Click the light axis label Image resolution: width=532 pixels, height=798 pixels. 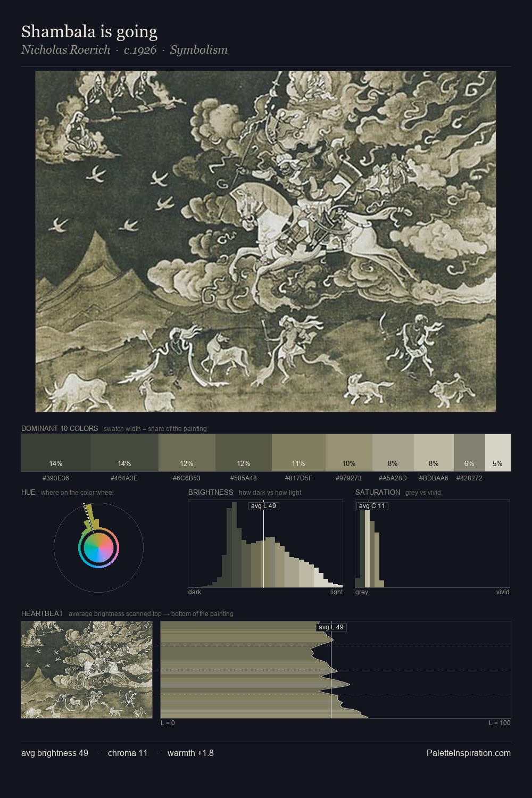pos(337,592)
